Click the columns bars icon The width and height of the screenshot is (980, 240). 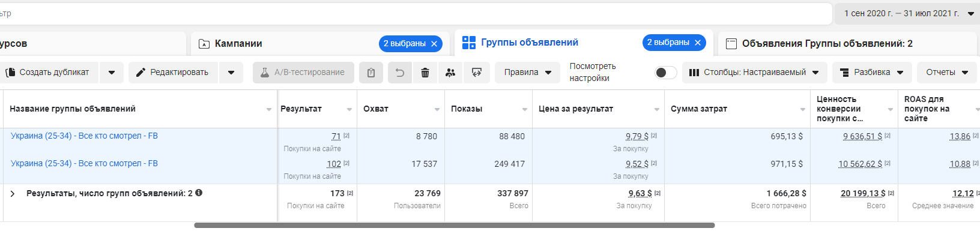click(694, 73)
